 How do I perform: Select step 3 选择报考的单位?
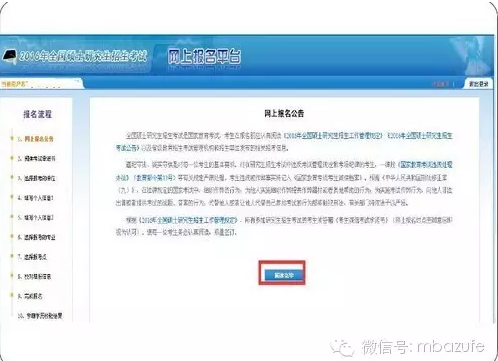coord(37,178)
